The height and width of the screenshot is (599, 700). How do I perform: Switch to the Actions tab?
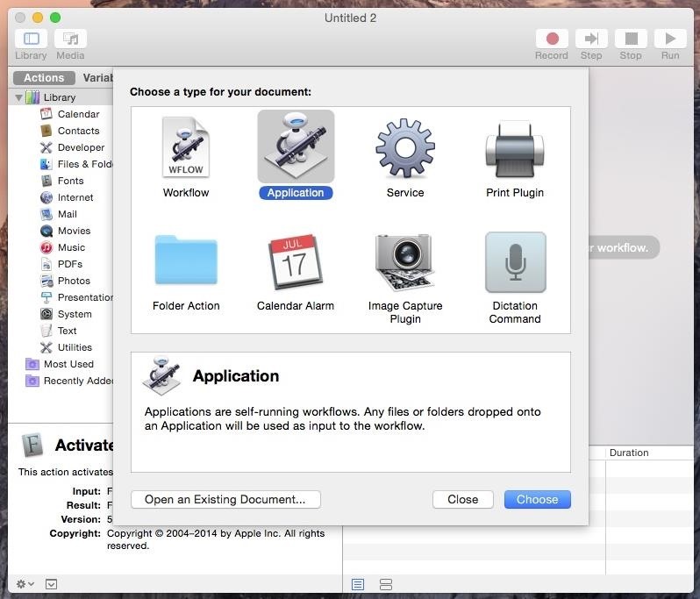pos(44,78)
